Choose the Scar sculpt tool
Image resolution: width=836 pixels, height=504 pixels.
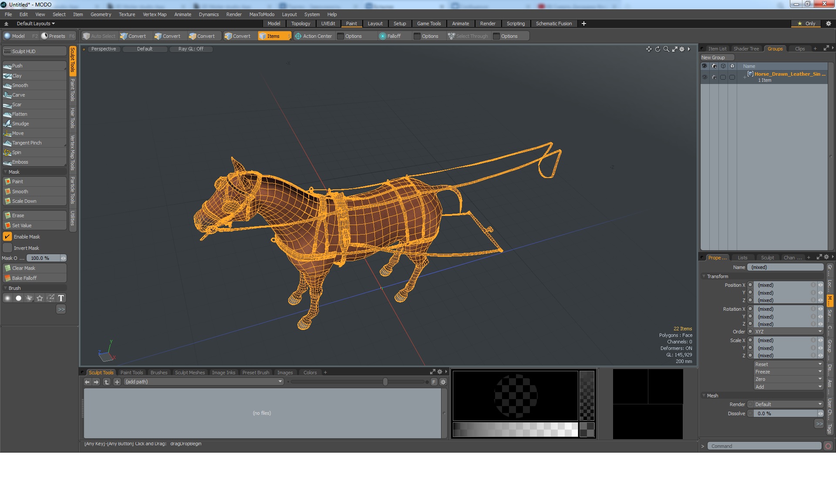coord(34,104)
